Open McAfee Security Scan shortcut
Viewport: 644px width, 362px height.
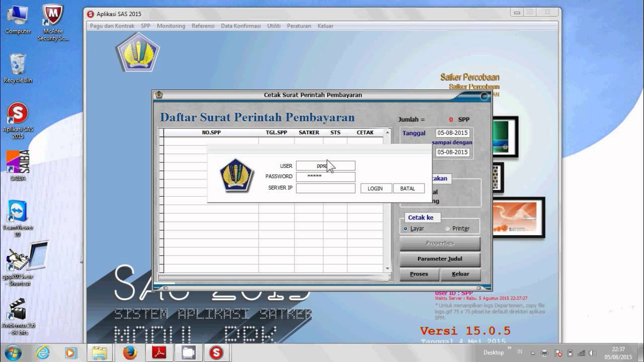tap(53, 23)
